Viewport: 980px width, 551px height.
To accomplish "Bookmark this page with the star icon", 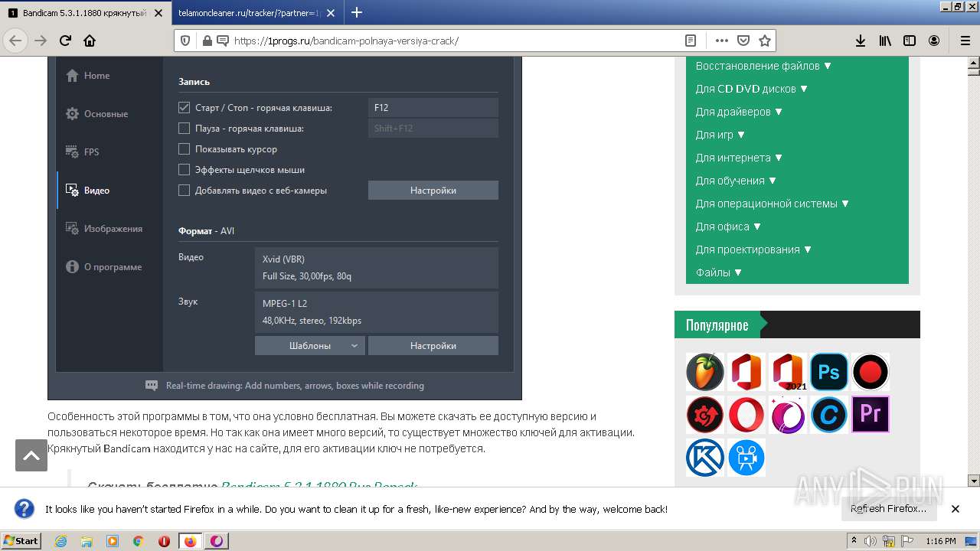I will pyautogui.click(x=764, y=41).
